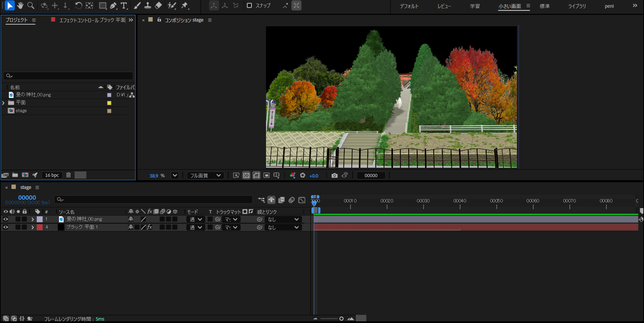Take a snapshot with camera icon

coord(334,175)
